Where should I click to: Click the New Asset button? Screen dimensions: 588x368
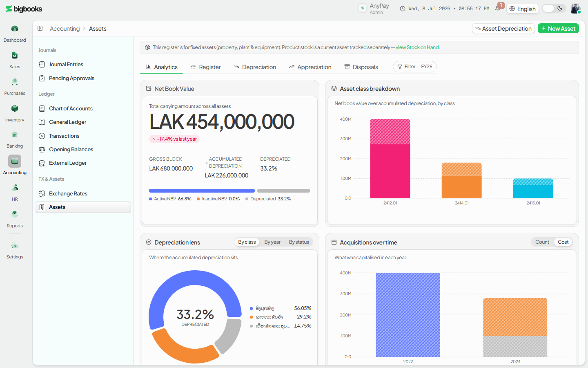tap(558, 28)
